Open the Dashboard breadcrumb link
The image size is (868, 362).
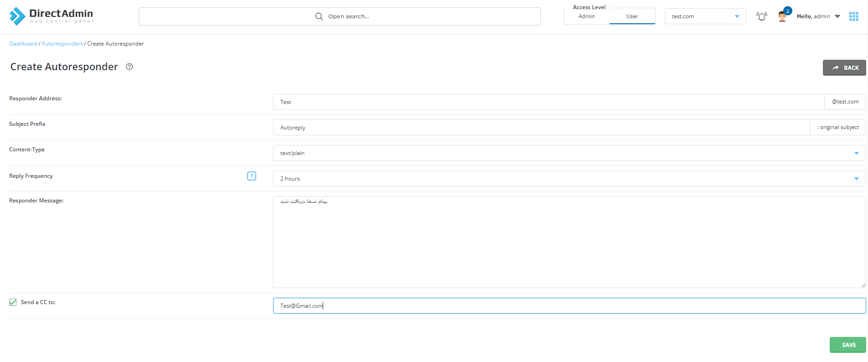coord(23,44)
